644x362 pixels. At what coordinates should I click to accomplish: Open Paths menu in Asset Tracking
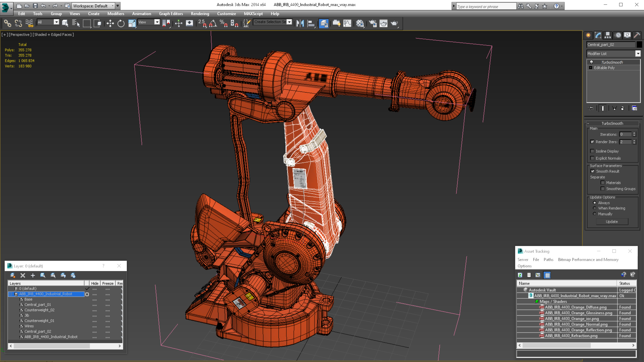pos(549,260)
